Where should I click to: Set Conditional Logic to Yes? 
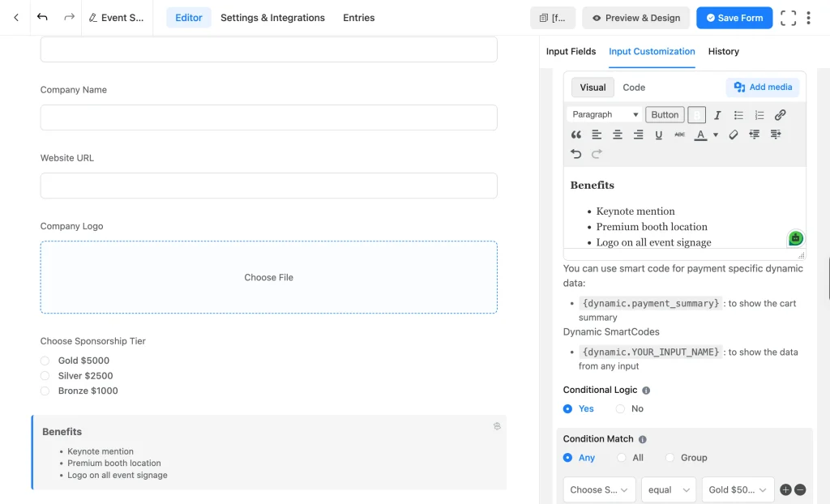click(578, 408)
